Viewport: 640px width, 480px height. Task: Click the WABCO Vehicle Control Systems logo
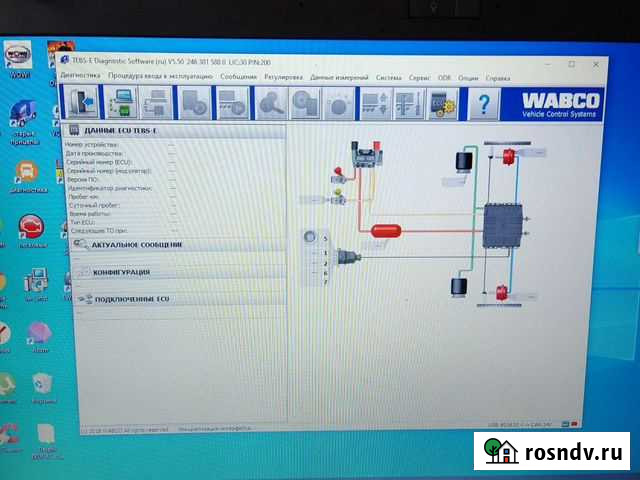[x=553, y=104]
